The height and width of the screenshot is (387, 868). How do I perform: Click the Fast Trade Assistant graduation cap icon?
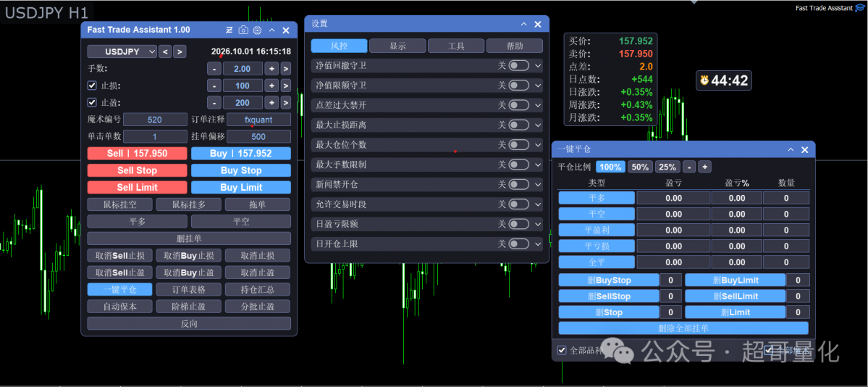pos(861,8)
